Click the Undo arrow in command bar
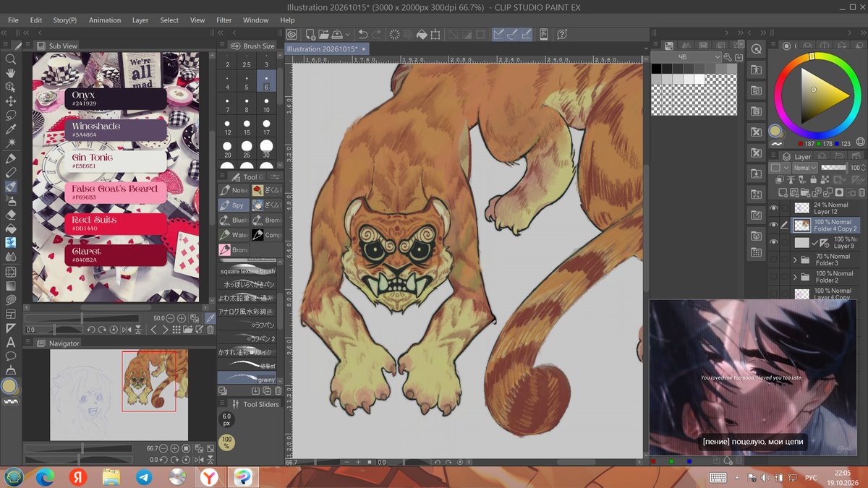 coord(363,34)
